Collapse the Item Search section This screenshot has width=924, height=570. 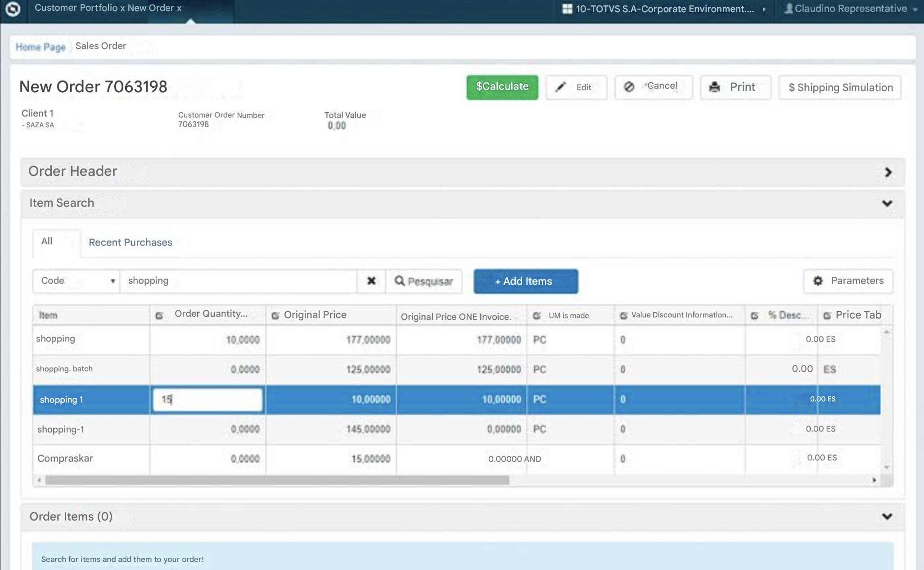coord(887,203)
